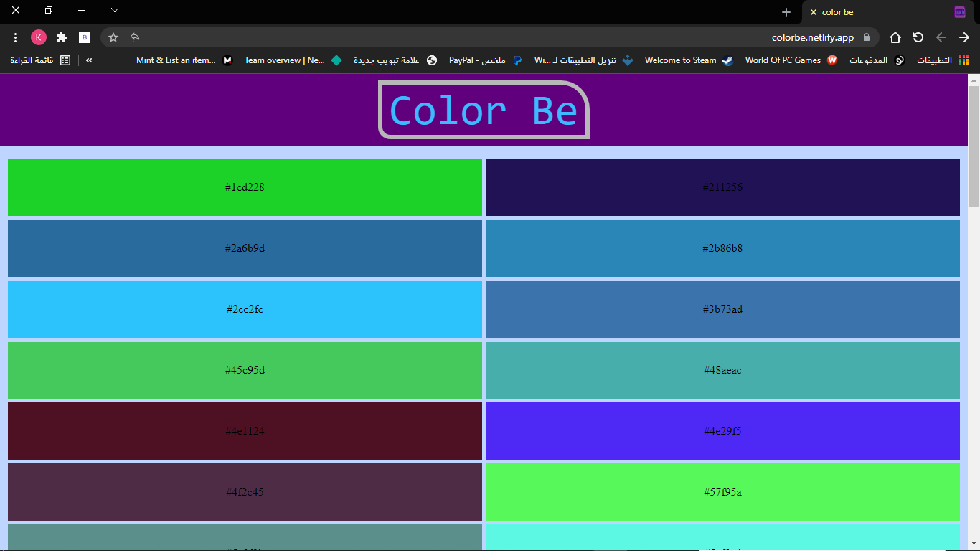Open a new tab with the plus button

pos(786,12)
